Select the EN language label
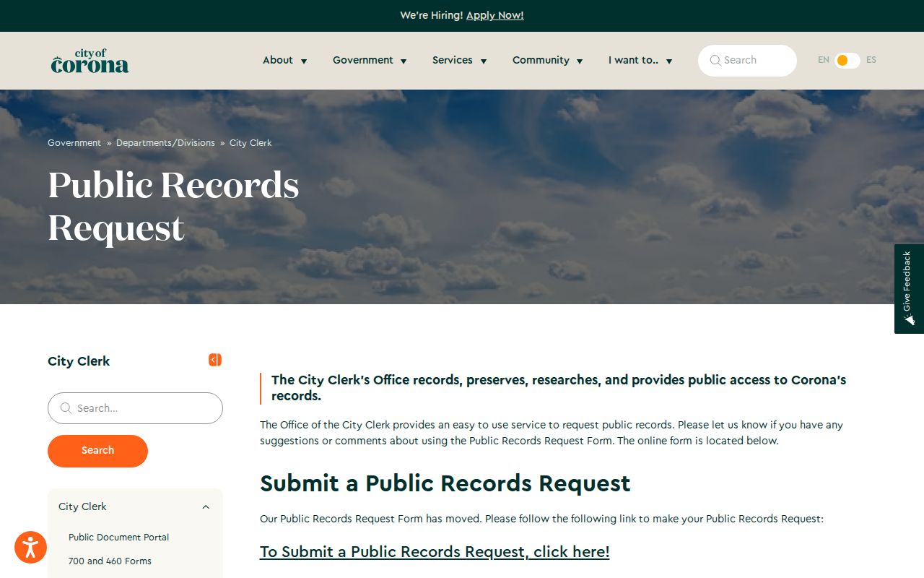 (824, 60)
